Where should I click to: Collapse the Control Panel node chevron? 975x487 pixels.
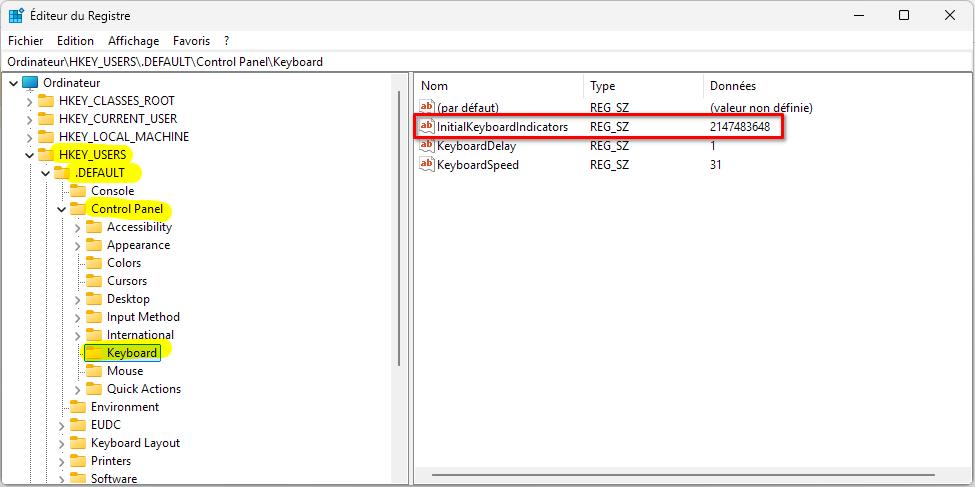(62, 210)
